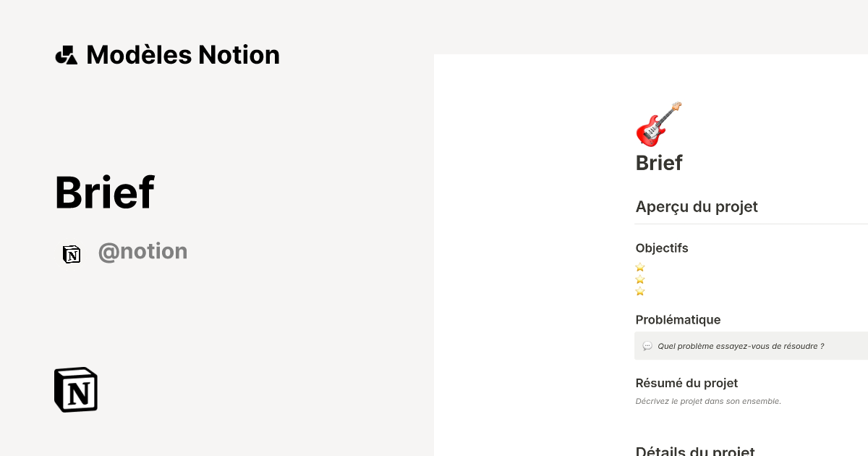Viewport: 868px width, 456px height.
Task: Select the Aperçu du projet heading
Action: pos(697,207)
